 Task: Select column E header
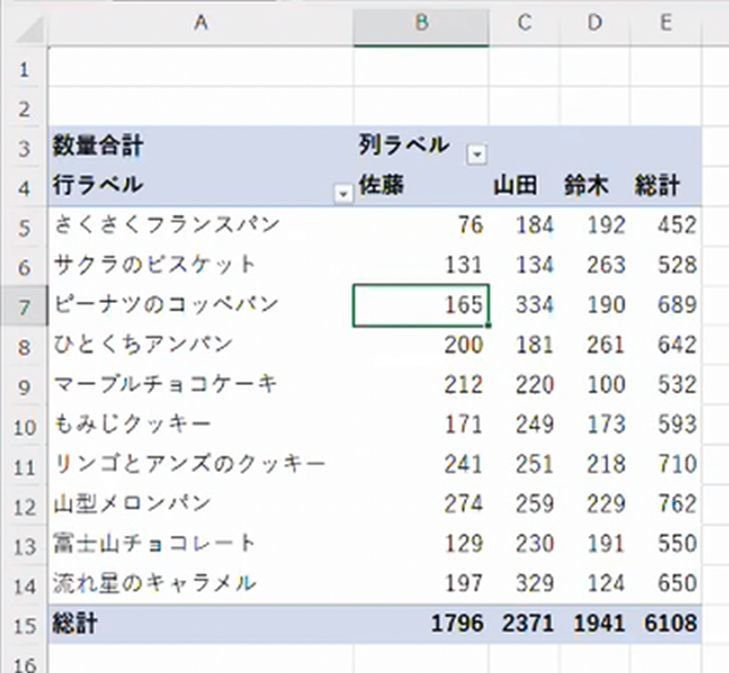pyautogui.click(x=666, y=23)
